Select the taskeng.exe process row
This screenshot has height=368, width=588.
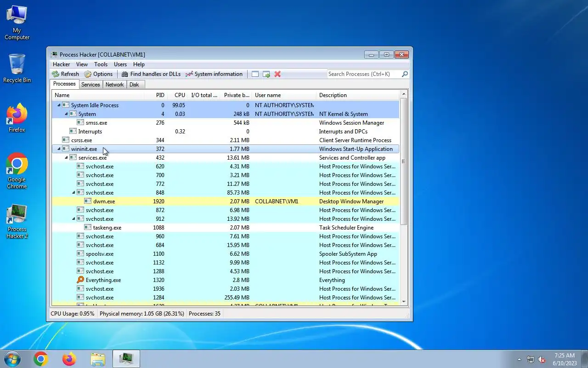(x=225, y=228)
